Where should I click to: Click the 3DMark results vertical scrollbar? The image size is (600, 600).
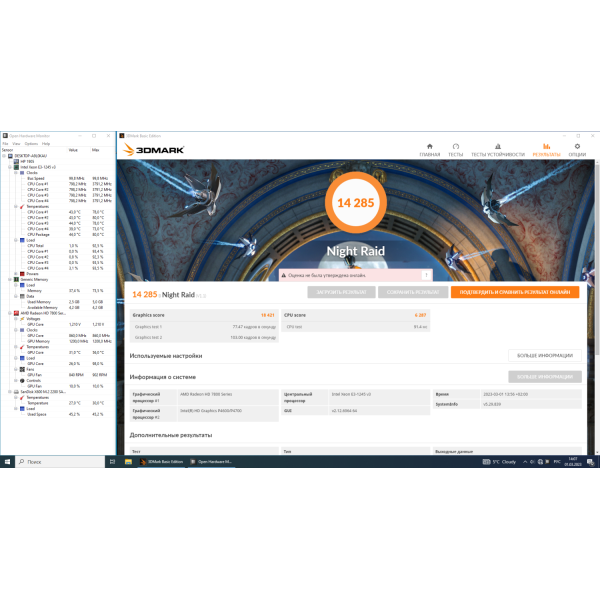[x=597, y=260]
